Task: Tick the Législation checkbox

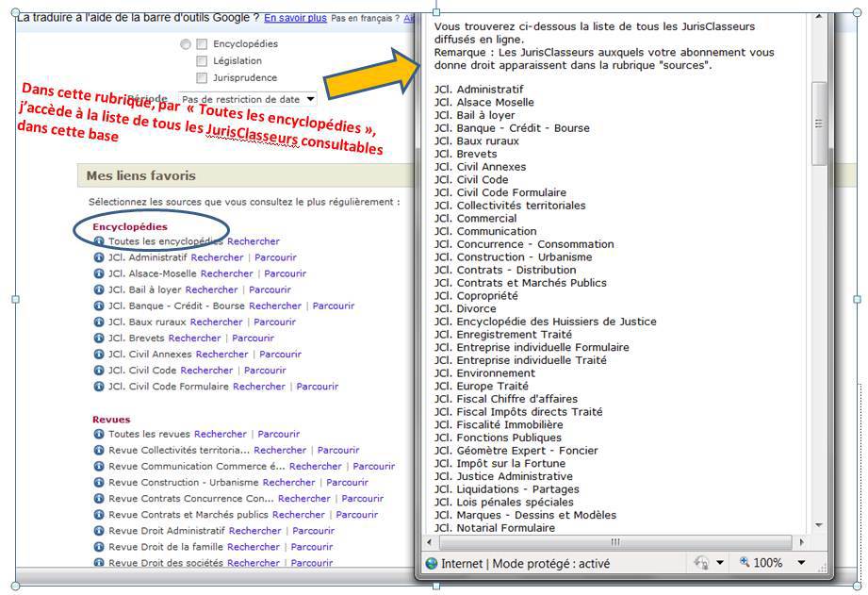Action: 201,61
